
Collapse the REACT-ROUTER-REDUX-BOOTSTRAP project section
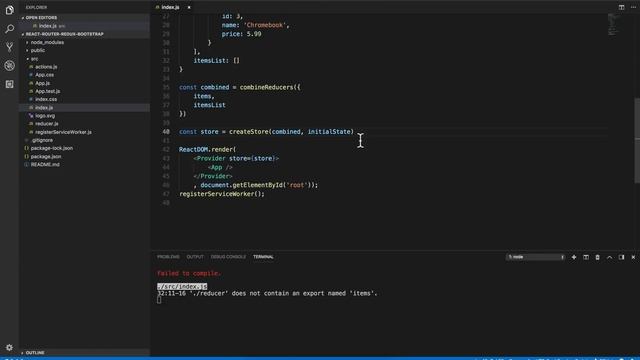pos(64,34)
